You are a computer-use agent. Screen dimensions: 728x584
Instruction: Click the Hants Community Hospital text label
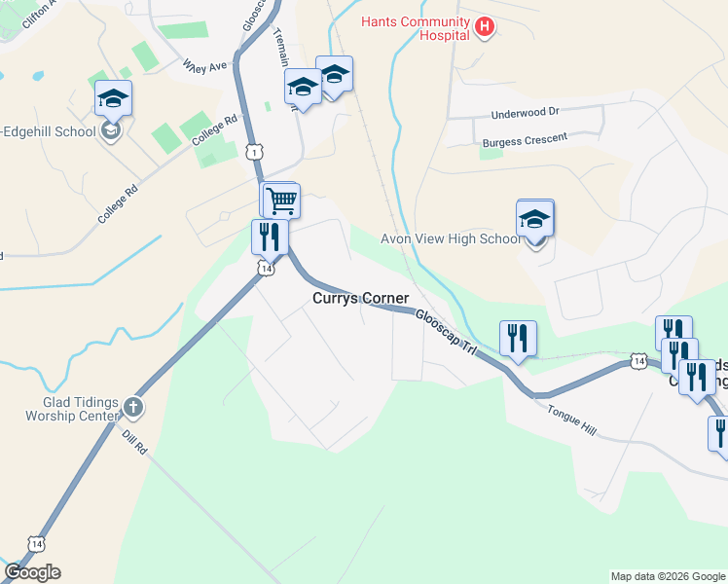[416, 28]
